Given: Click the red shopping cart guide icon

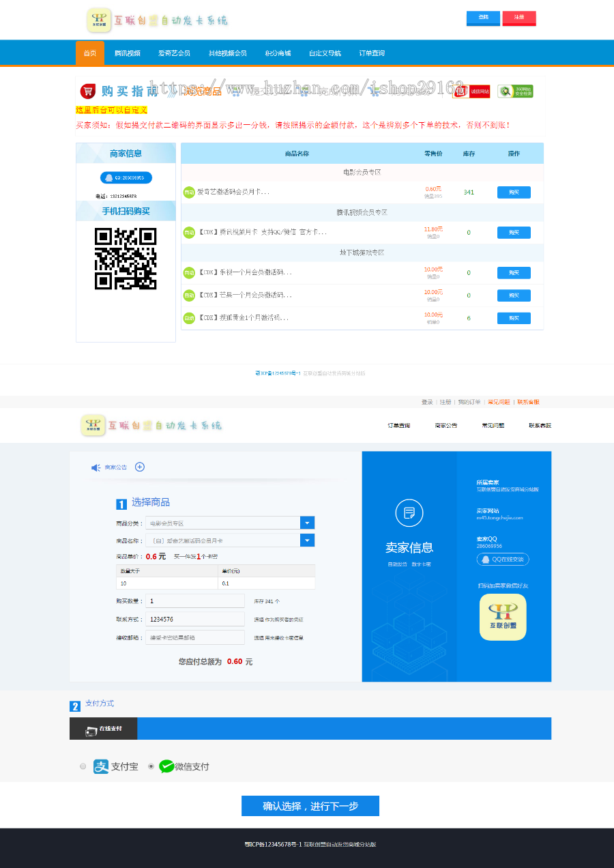Looking at the screenshot, I should click(87, 91).
